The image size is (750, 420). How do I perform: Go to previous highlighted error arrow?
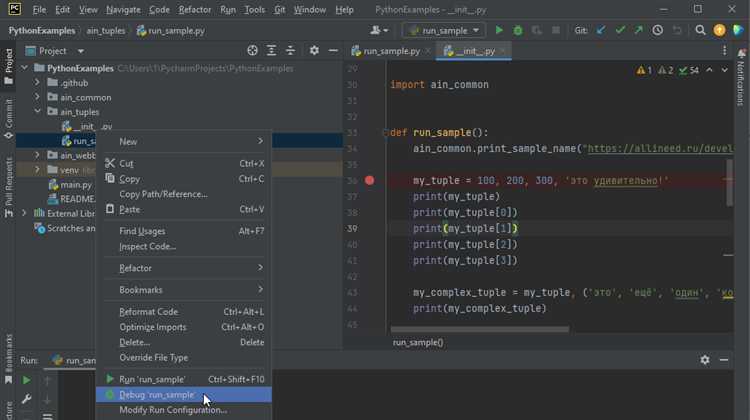pos(709,70)
